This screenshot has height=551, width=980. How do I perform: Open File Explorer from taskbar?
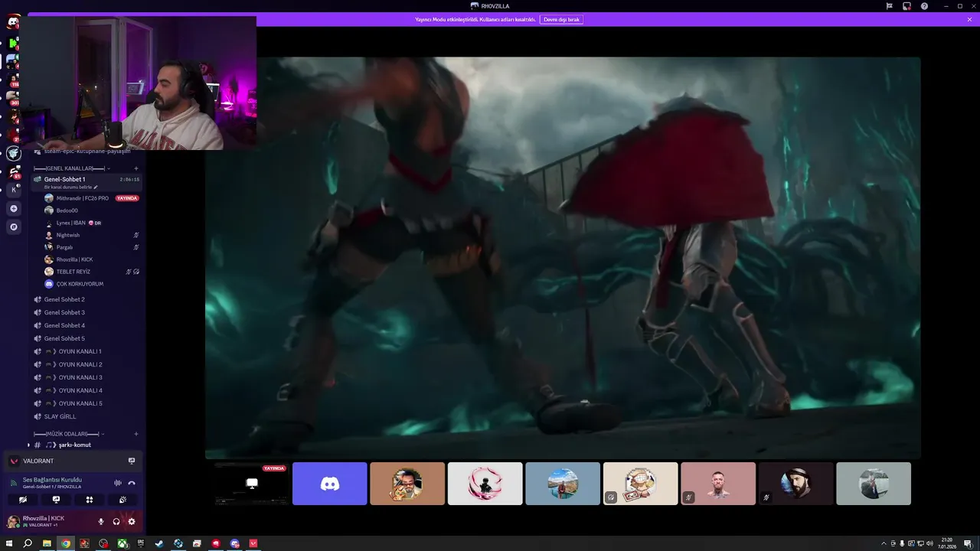point(47,543)
